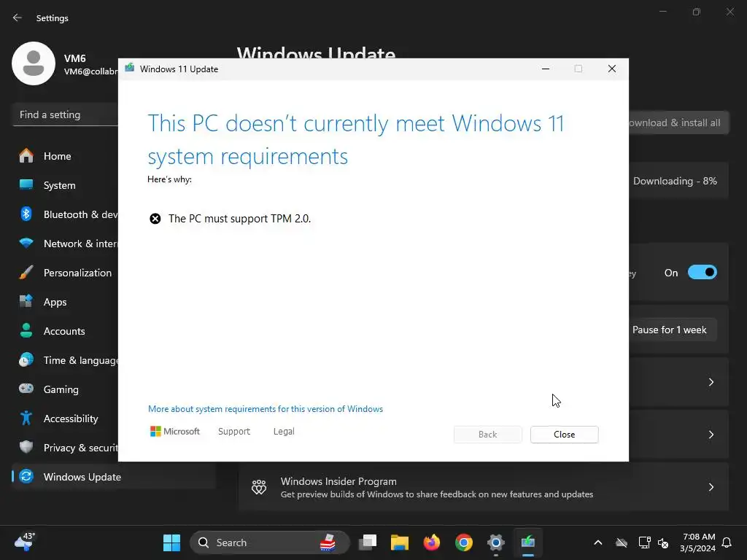This screenshot has height=560, width=747.
Task: Minimize the Windows 11 Update dialog
Action: point(546,69)
